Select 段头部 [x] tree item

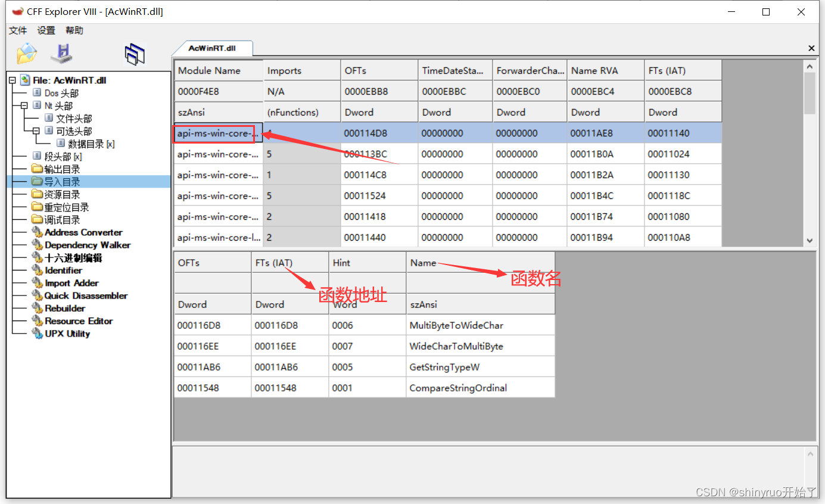point(63,157)
